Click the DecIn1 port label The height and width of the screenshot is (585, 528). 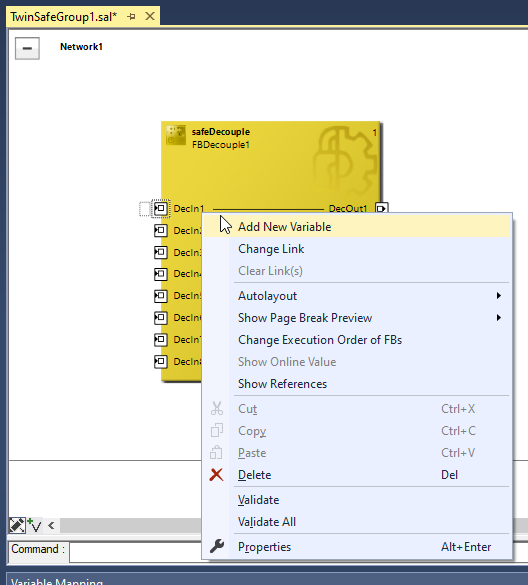189,209
